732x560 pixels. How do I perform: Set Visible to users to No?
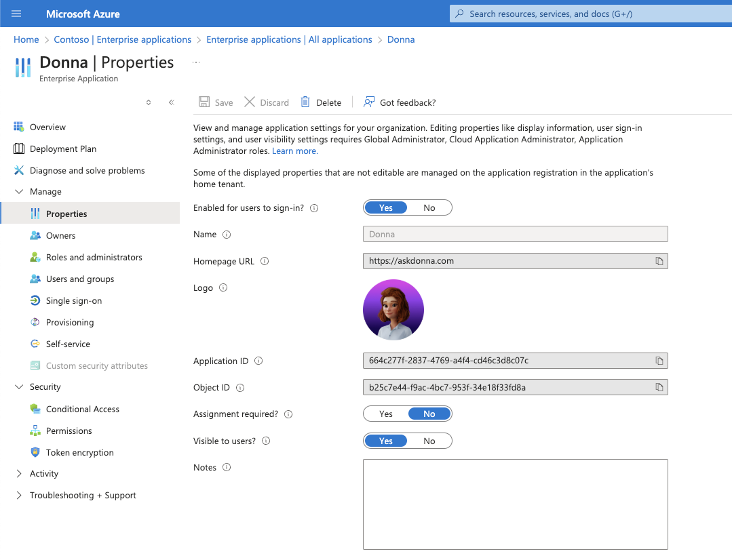click(x=429, y=441)
